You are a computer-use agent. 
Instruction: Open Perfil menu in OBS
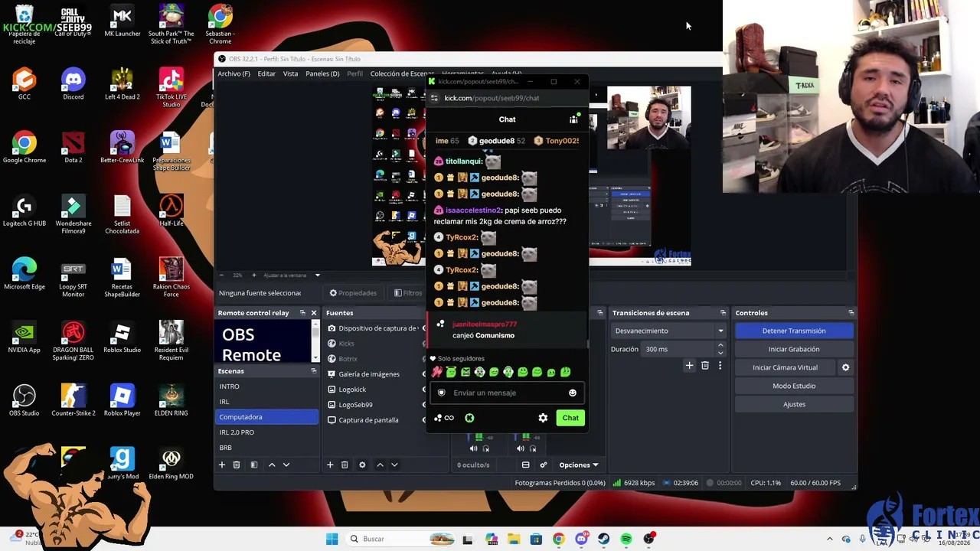(354, 73)
